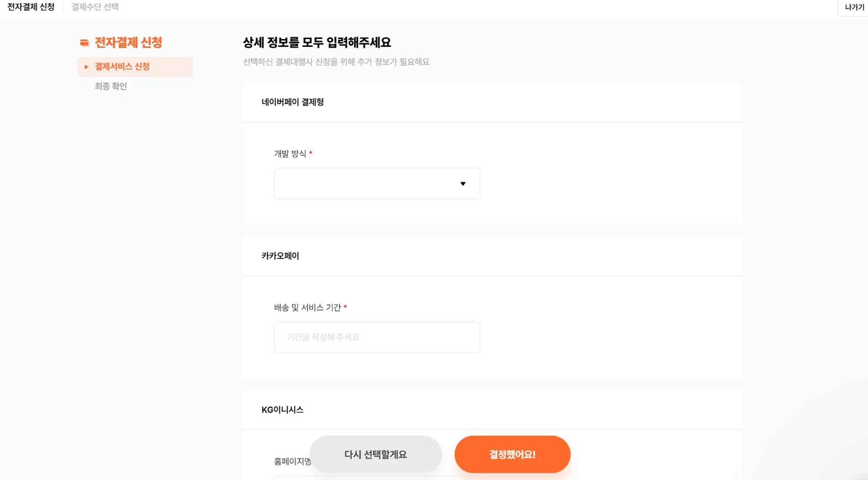Click the 상세 정보를 모두 입력해주세요 heading

(317, 42)
